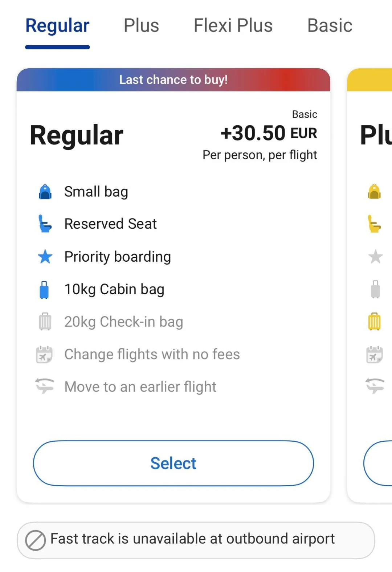Click the 10kg Cabin bag suitcase icon
The height and width of the screenshot is (572, 392).
tap(44, 290)
